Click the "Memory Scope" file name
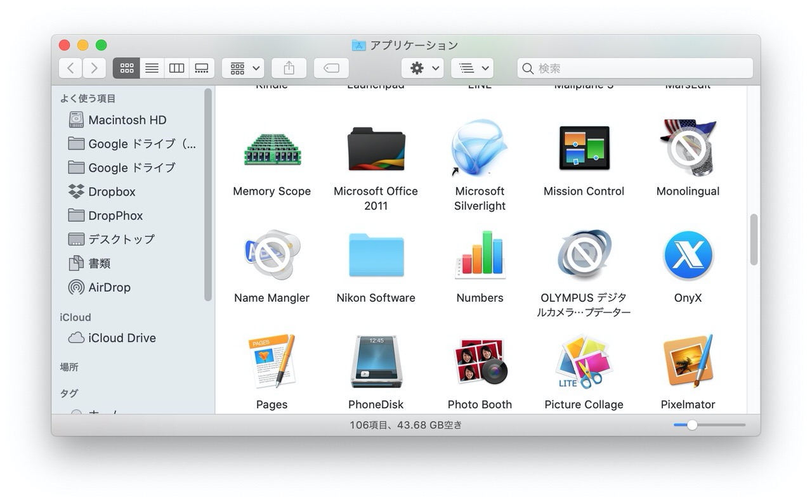Viewport: 812px width, 504px height. coord(272,191)
